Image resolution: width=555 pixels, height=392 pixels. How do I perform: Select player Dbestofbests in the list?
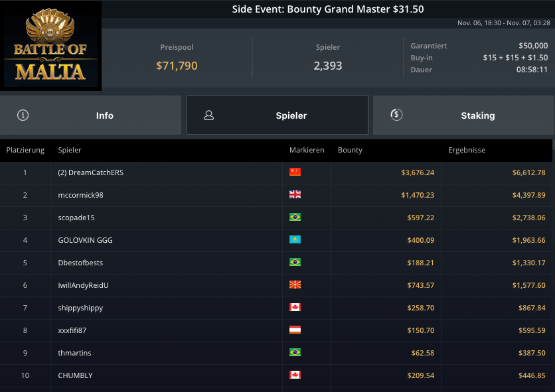point(80,263)
